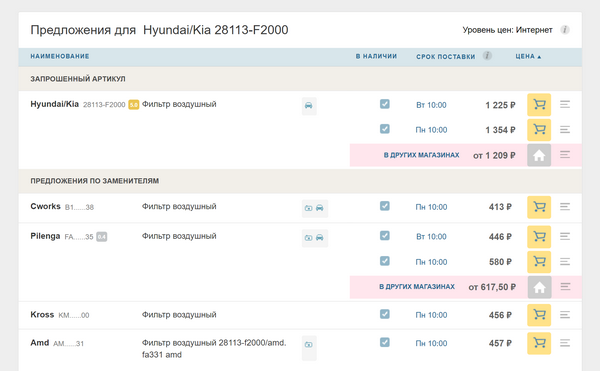The image size is (600, 371).
Task: Toggle in-stock checkbox for 1 225 ₽ offer
Action: [385, 104]
